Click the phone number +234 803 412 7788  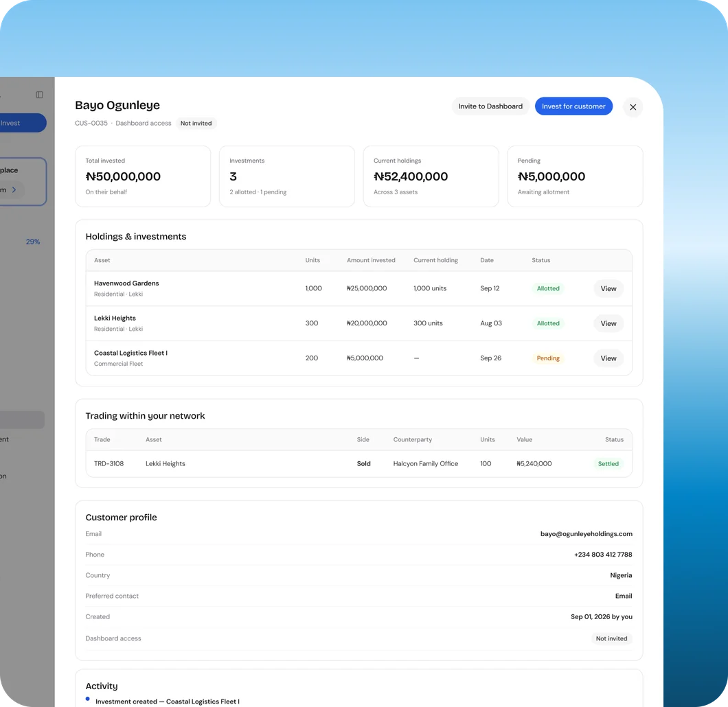pos(603,555)
